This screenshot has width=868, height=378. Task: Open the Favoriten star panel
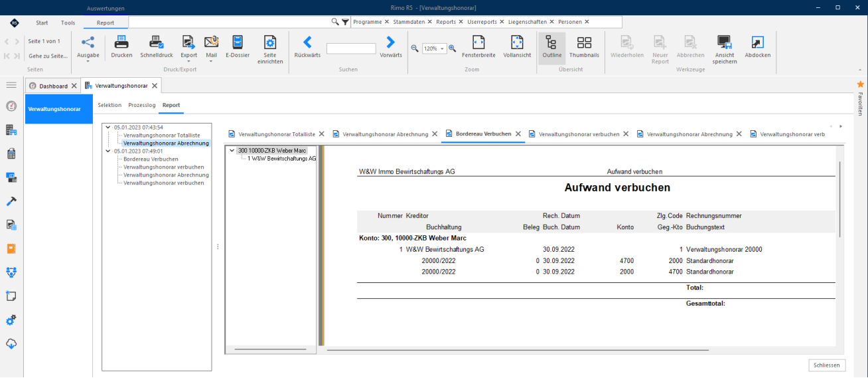pos(861,84)
